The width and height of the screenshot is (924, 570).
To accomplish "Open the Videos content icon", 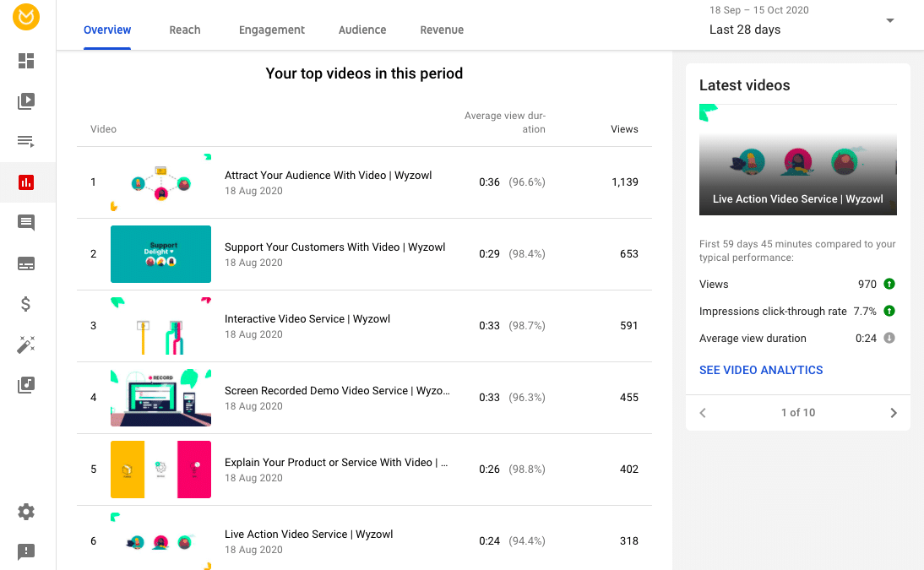I will tap(26, 100).
